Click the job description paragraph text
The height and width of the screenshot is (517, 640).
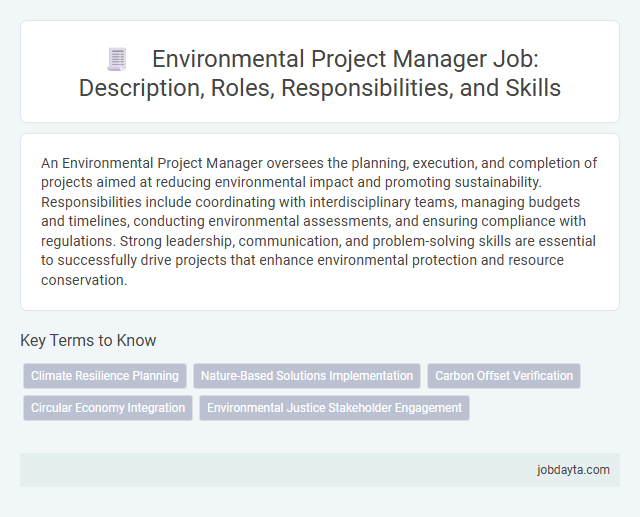(319, 221)
